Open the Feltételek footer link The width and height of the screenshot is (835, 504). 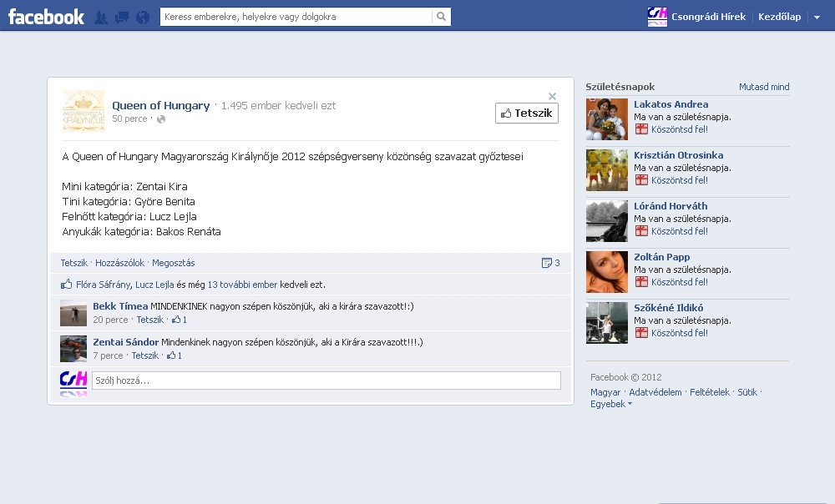(710, 392)
